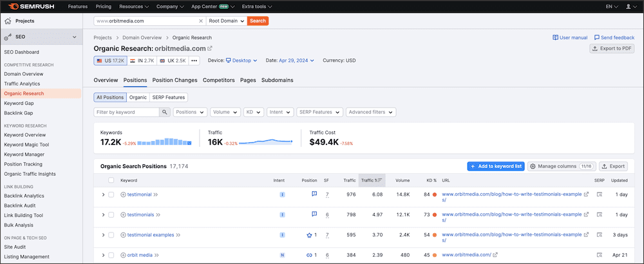Click the Manage columns button

point(561,166)
